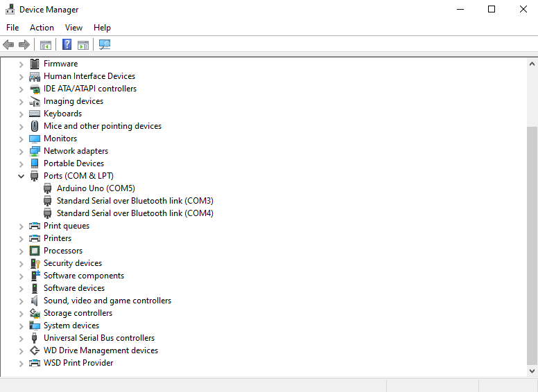
Task: Open the View menu
Action: (x=73, y=28)
